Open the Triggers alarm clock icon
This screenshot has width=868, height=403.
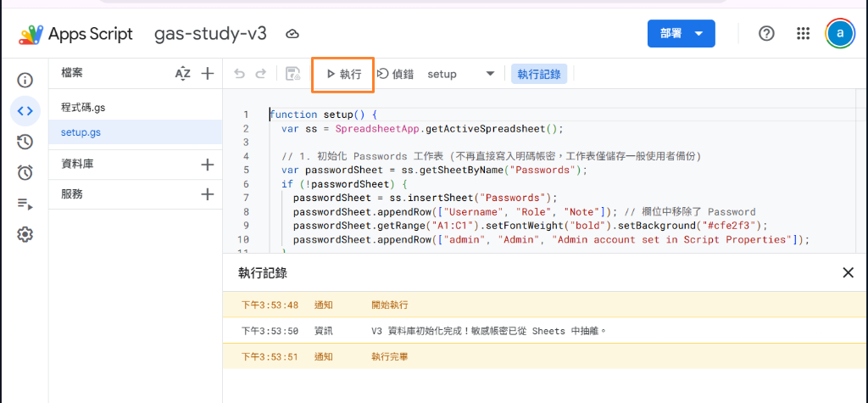[25, 173]
